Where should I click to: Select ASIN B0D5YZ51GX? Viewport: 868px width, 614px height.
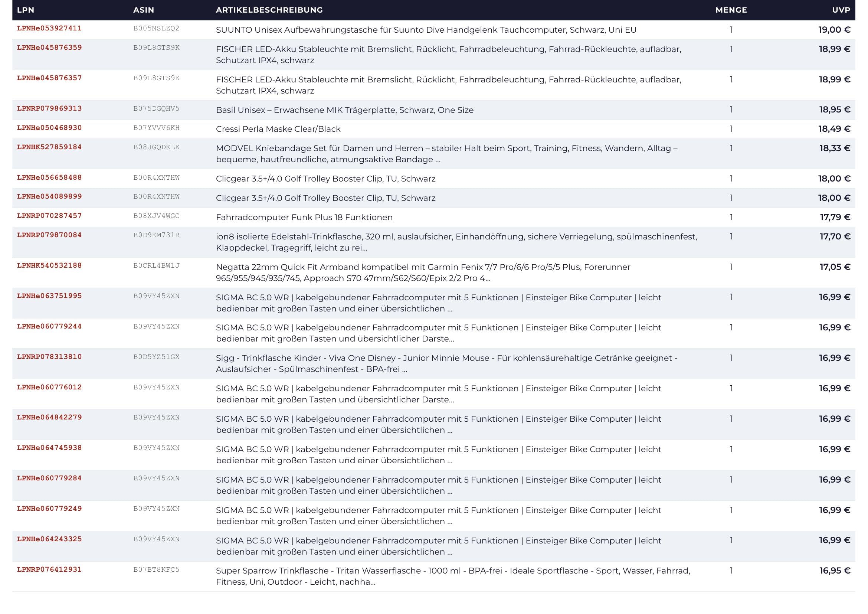pos(156,357)
